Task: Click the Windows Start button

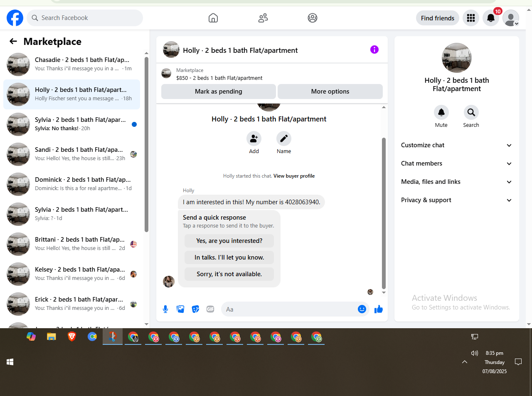Action: tap(10, 362)
